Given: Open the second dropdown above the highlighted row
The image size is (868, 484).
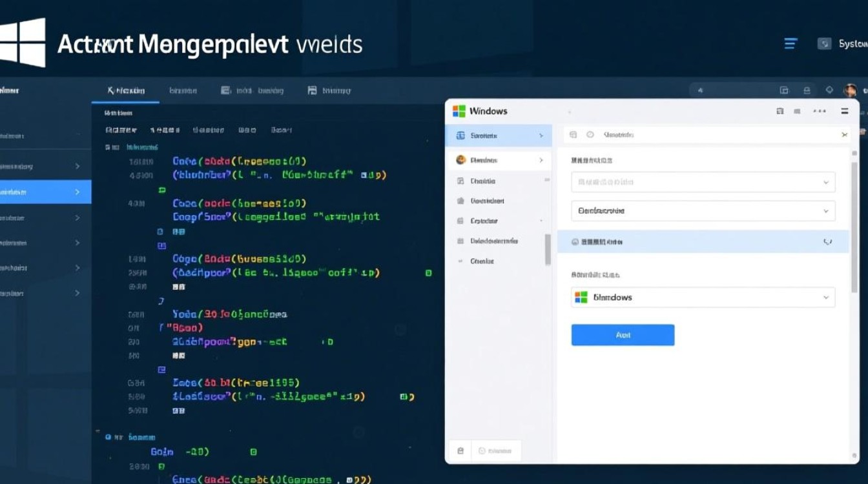Looking at the screenshot, I should click(703, 211).
